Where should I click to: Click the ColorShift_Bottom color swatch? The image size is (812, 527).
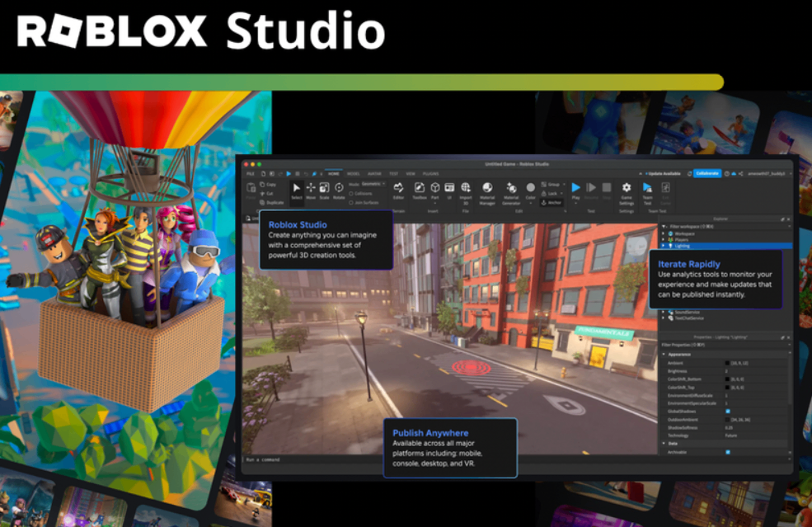point(727,379)
